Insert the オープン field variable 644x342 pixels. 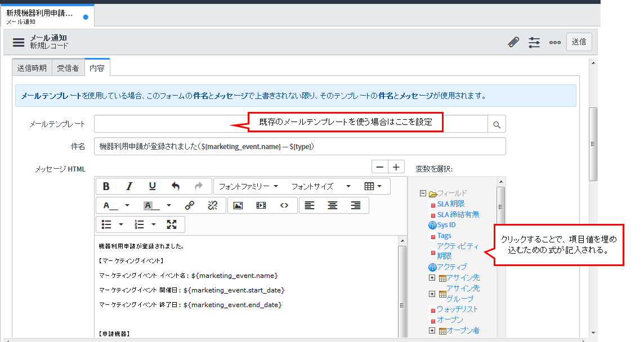(x=450, y=320)
